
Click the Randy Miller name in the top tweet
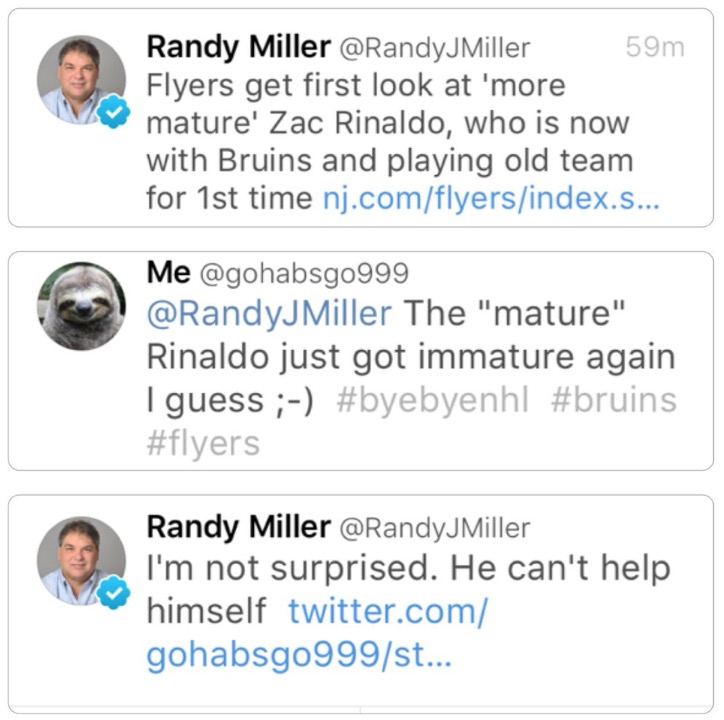(x=238, y=46)
